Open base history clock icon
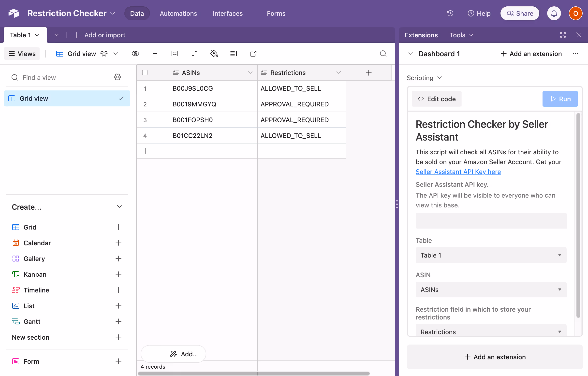Image resolution: width=588 pixels, height=376 pixels. click(x=450, y=13)
